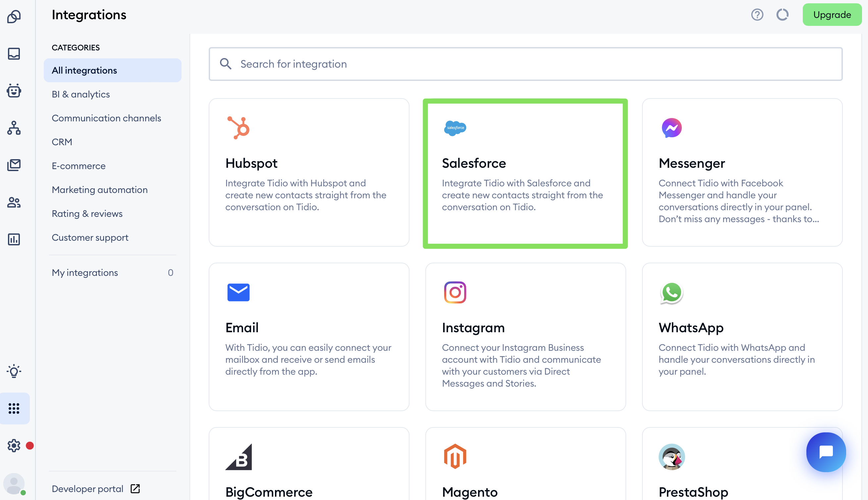The width and height of the screenshot is (868, 500).
Task: Select the All integrations category
Action: (113, 70)
